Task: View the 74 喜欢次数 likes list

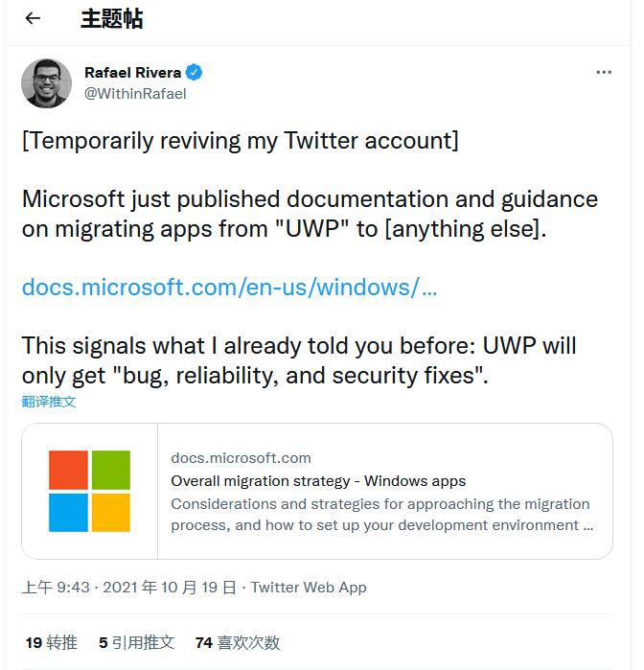Action: [237, 643]
